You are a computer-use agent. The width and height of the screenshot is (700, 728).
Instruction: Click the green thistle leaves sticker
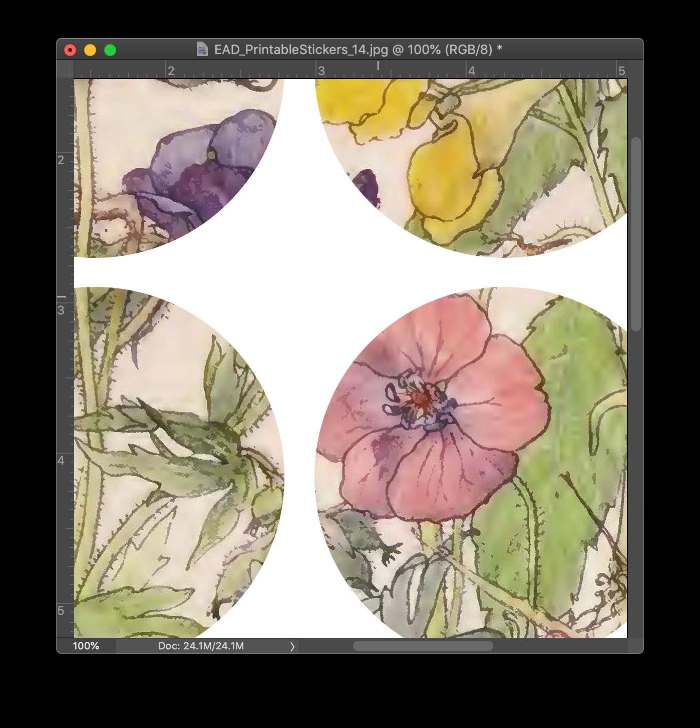click(179, 463)
